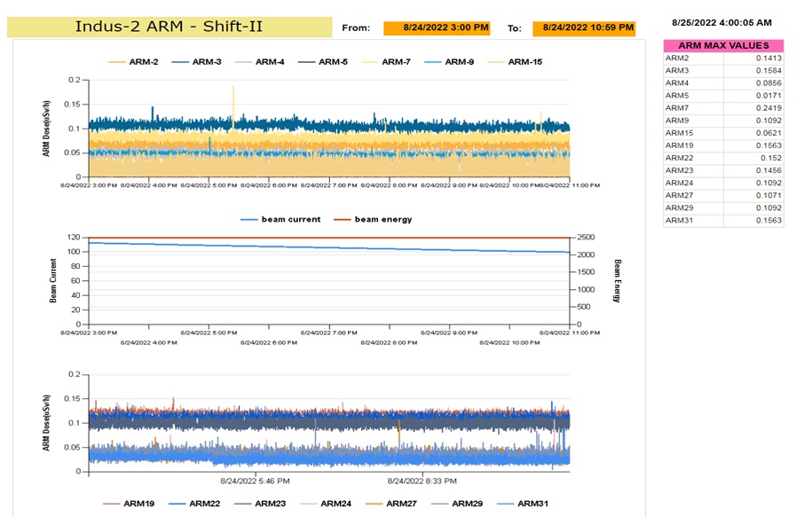Click the beam energy orange line in middle chart
Viewport: 812px width, 532px height.
click(x=329, y=238)
